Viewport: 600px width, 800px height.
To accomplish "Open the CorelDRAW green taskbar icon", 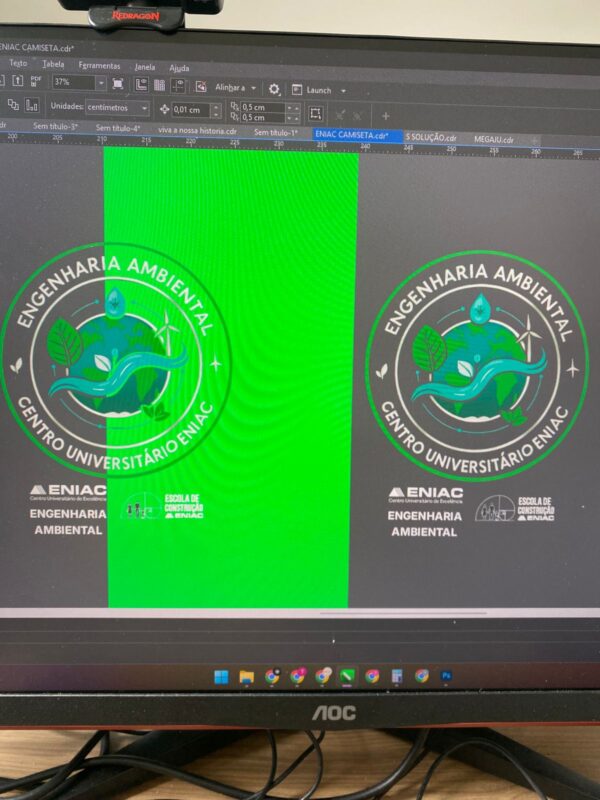I will tap(347, 676).
